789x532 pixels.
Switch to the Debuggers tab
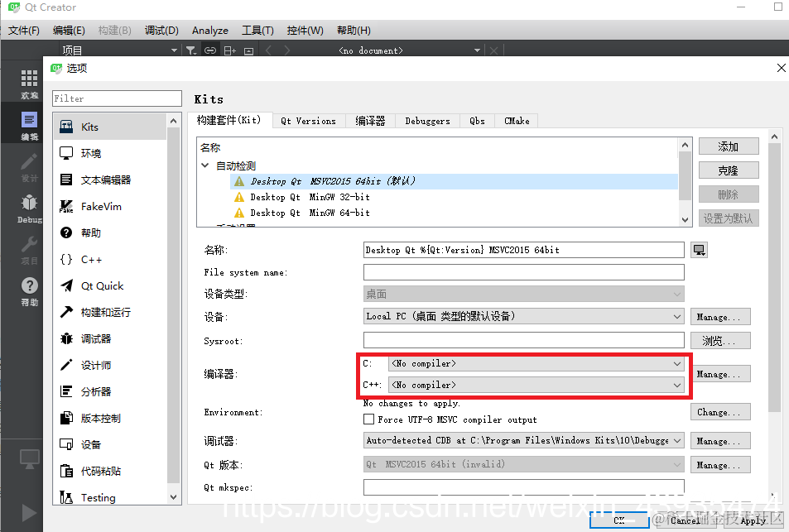428,121
